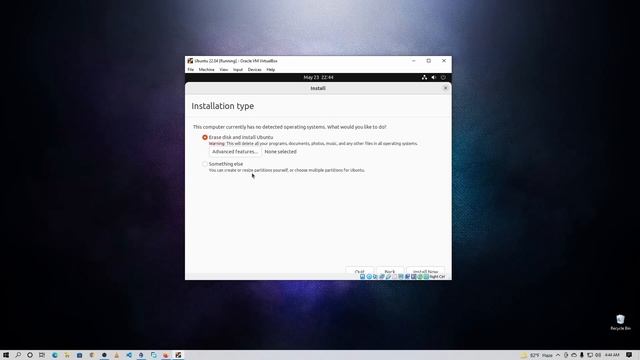Open Microsoft Edge from taskbar
Viewport: 640px width, 360px height.
click(55, 355)
